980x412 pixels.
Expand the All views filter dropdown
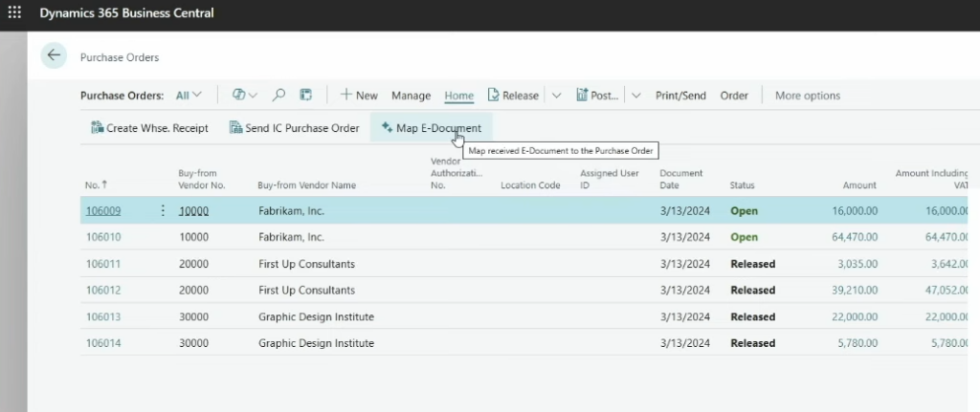point(189,95)
